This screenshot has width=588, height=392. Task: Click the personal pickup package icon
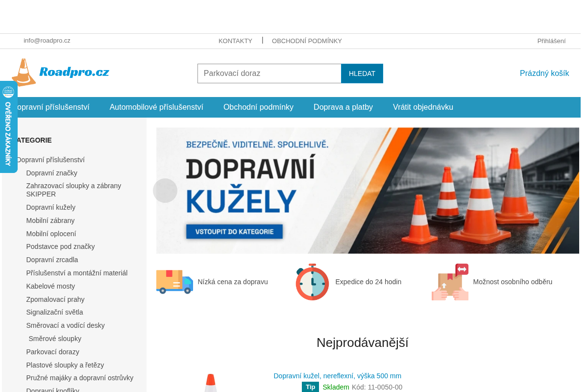pos(450,282)
